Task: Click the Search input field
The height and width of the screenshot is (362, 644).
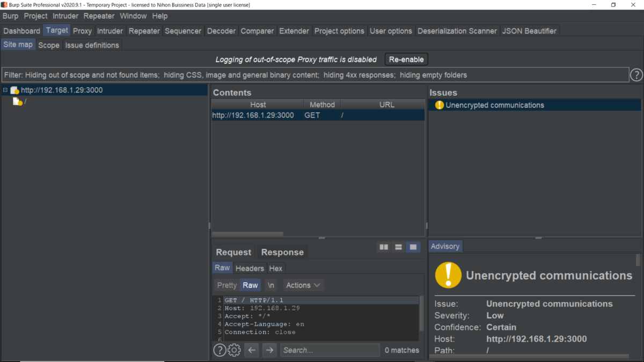Action: (330, 350)
